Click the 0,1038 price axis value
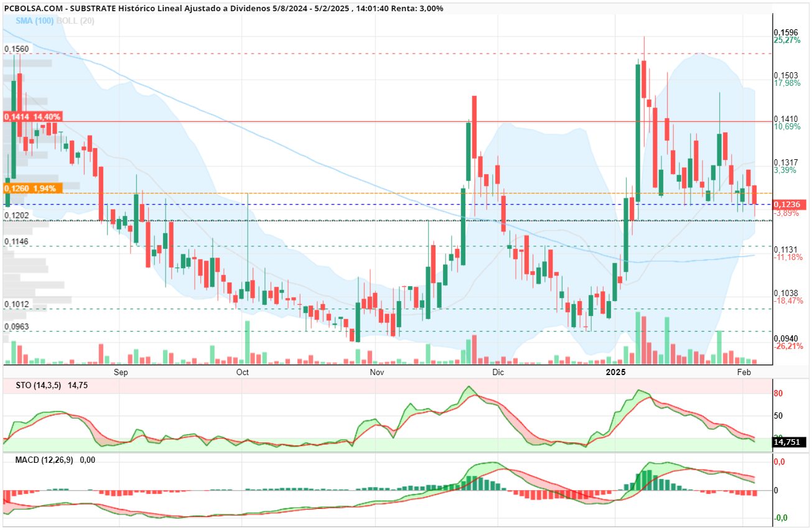The image size is (812, 530). pos(785,292)
